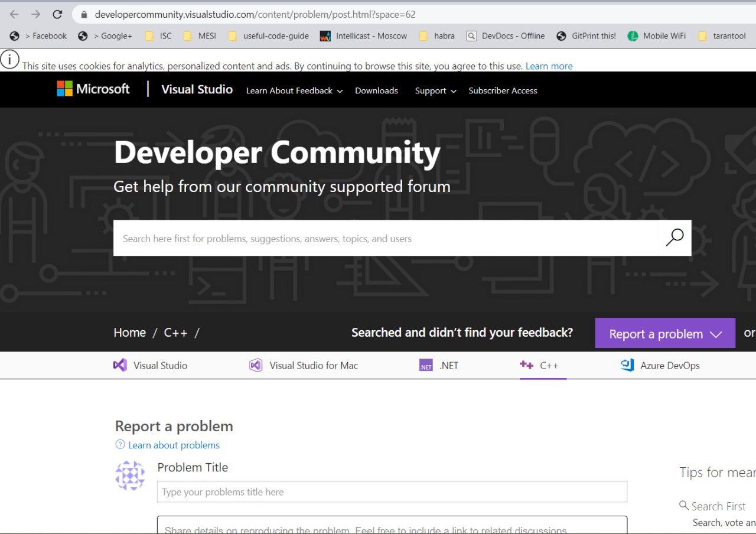Open the Facebook bookmark
Viewport: 756px width, 534px height.
(x=39, y=36)
